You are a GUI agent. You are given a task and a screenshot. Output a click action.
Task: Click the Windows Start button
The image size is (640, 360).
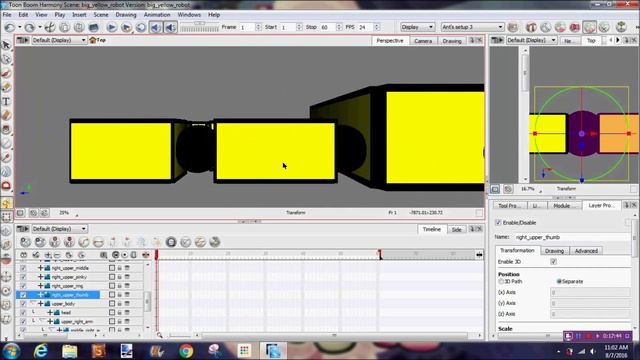tap(11, 351)
